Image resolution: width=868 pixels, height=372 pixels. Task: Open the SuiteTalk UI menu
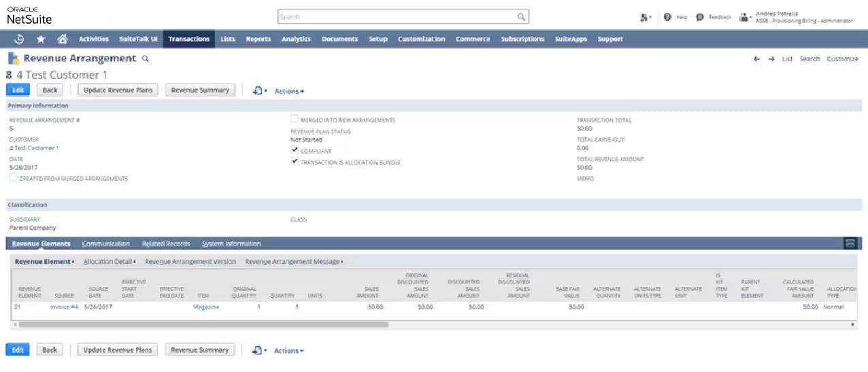tap(138, 39)
